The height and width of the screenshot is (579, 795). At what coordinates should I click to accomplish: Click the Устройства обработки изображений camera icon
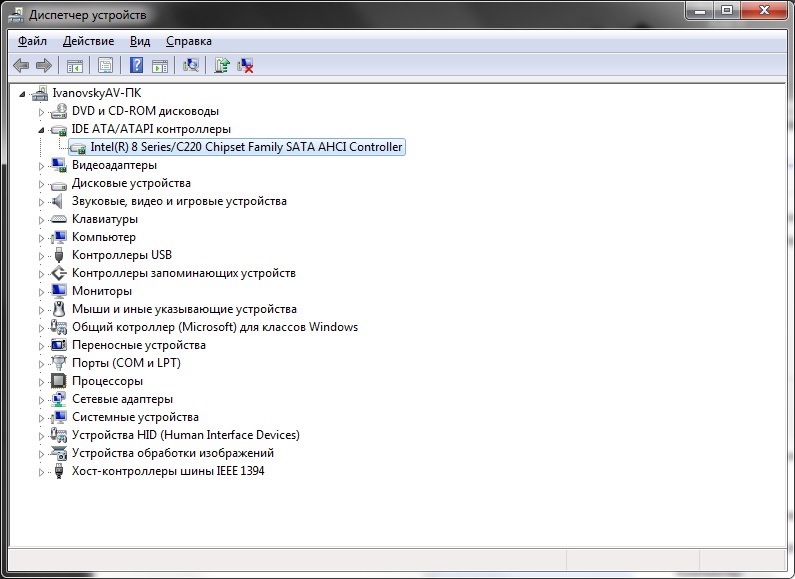[x=59, y=453]
